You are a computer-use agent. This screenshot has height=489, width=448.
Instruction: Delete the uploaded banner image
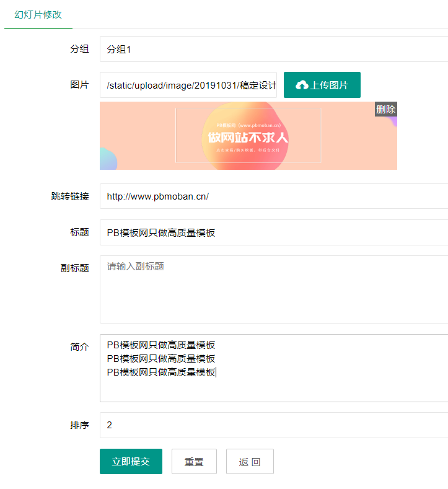(x=385, y=109)
